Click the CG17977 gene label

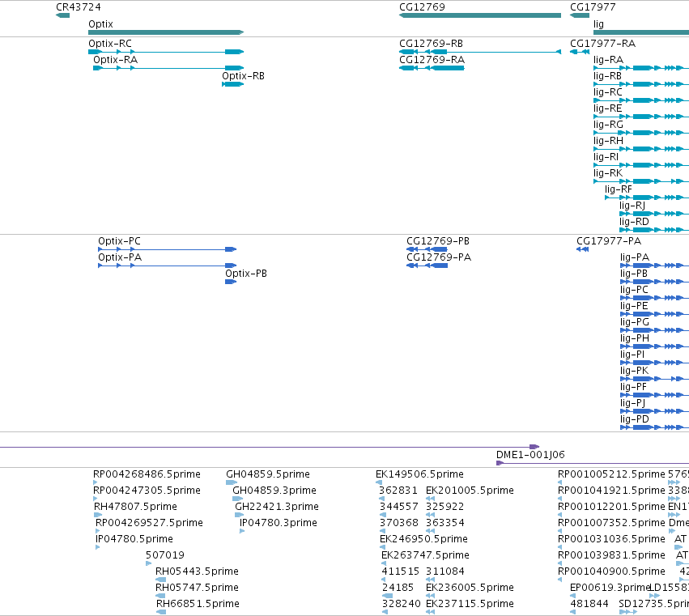point(593,7)
